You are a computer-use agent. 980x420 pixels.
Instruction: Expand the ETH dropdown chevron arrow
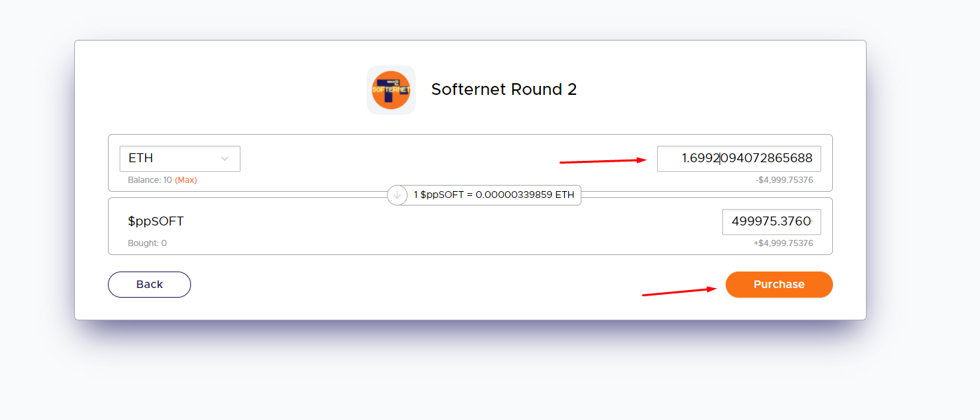225,159
